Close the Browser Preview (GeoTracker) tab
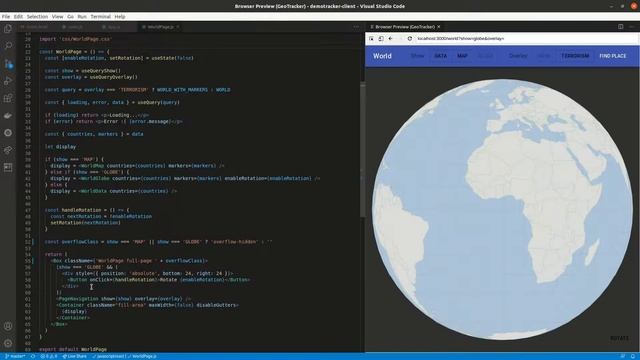This screenshot has width=640, height=360. coord(439,27)
